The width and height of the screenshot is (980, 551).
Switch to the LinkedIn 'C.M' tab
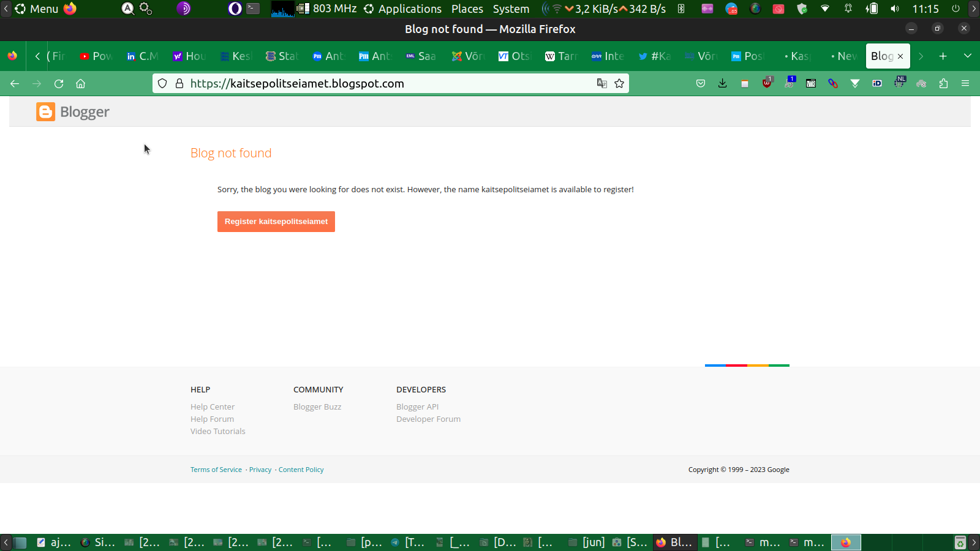pos(143,56)
